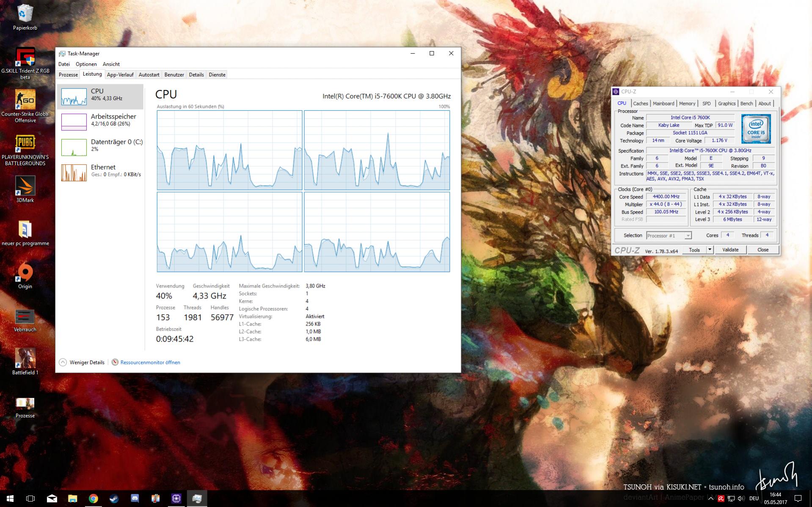Switch to the Benutzer tab

click(174, 75)
